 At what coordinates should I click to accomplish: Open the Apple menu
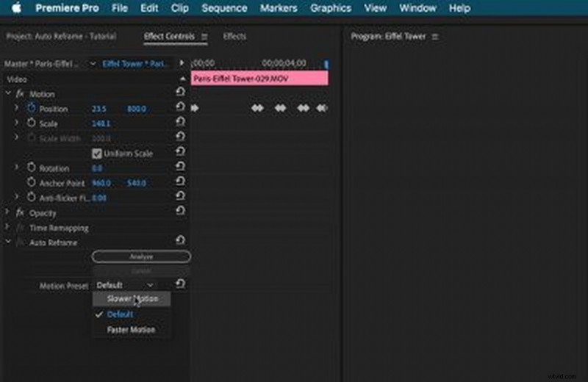[x=16, y=7]
